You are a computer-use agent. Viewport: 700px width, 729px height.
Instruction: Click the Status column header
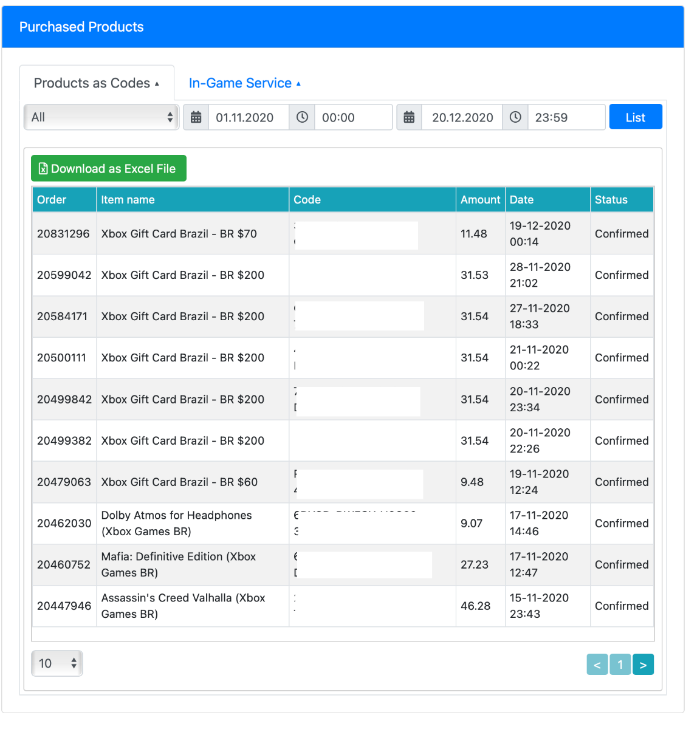[x=622, y=200]
